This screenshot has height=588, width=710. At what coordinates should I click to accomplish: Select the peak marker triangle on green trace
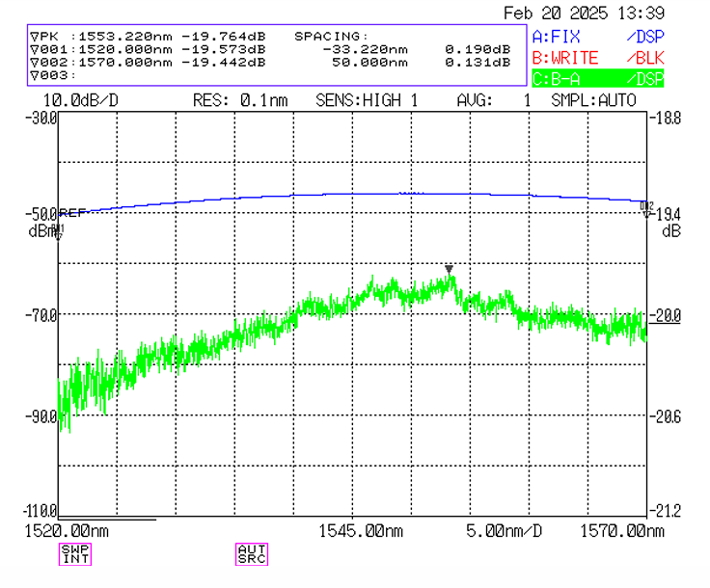click(x=449, y=270)
